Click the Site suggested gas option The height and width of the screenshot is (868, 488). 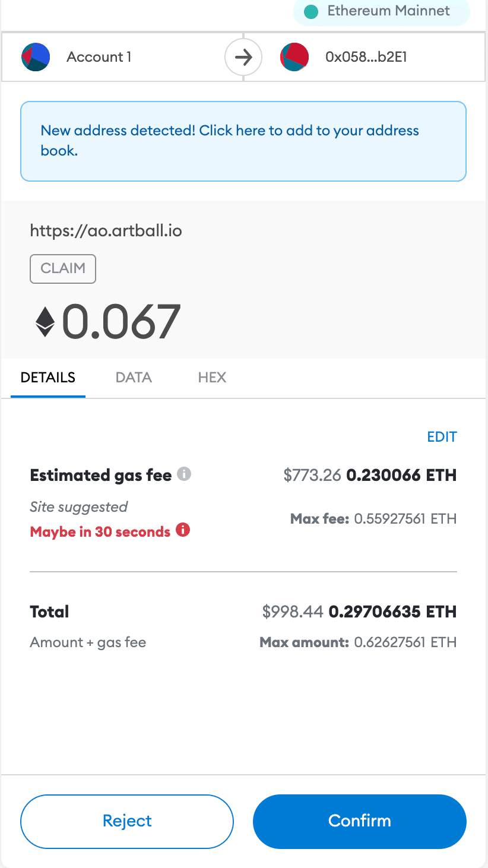tap(78, 506)
